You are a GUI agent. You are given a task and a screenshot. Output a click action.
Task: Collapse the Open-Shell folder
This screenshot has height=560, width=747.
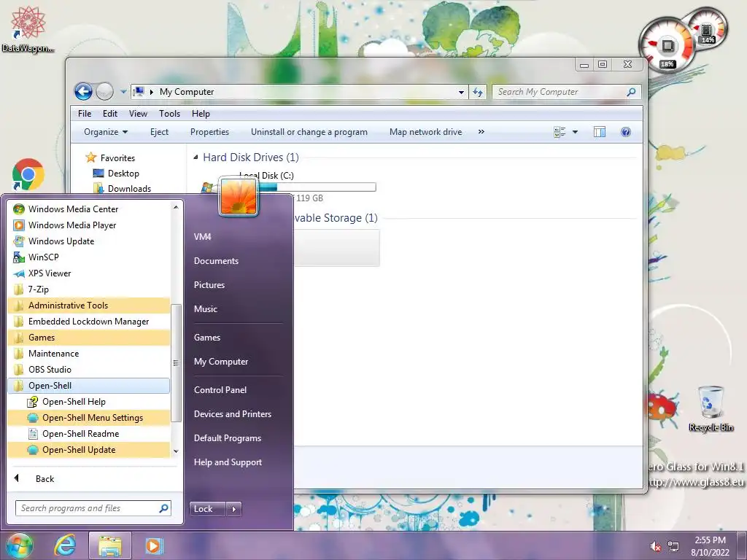tap(89, 386)
